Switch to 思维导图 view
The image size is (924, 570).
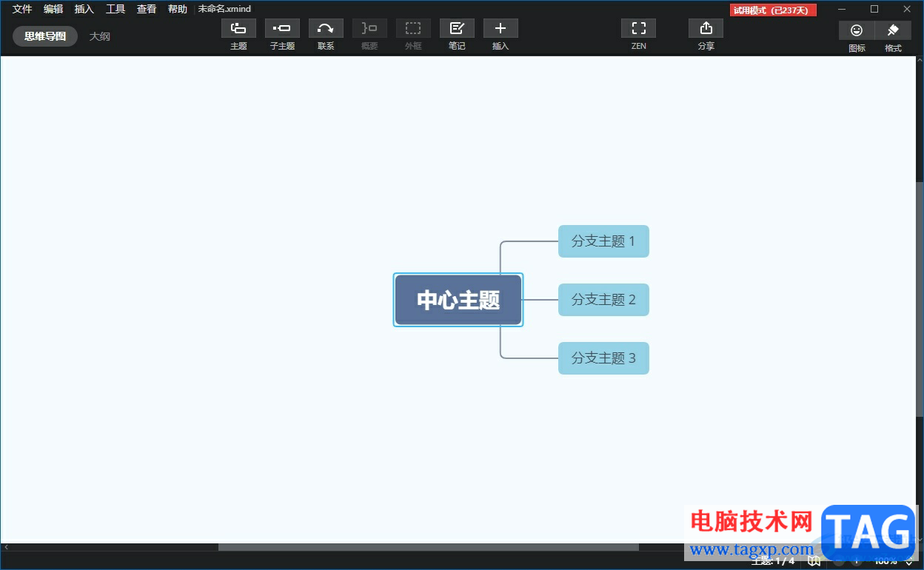pyautogui.click(x=45, y=36)
